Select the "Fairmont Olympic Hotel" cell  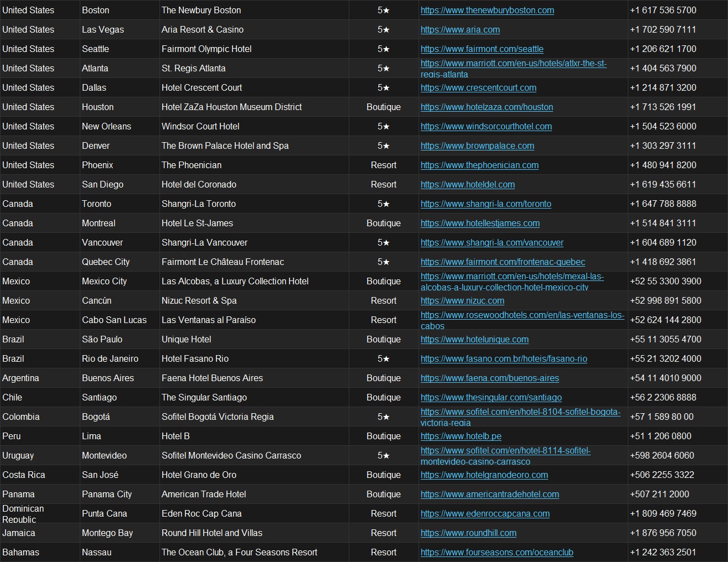pyautogui.click(x=254, y=49)
